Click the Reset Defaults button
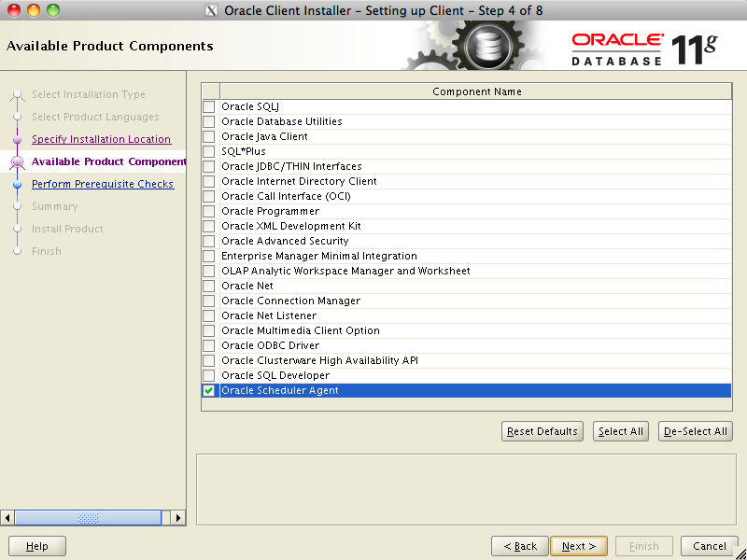Screen dimensions: 747x560 543,431
